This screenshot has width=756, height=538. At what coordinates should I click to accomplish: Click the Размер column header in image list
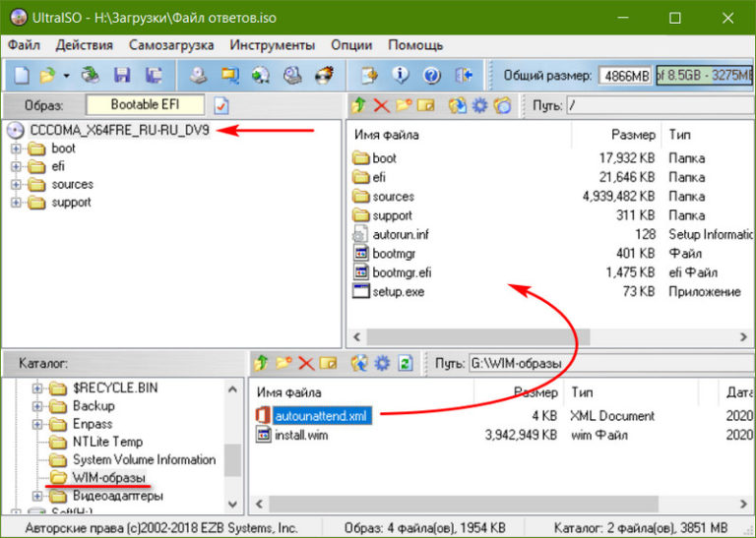coord(632,135)
